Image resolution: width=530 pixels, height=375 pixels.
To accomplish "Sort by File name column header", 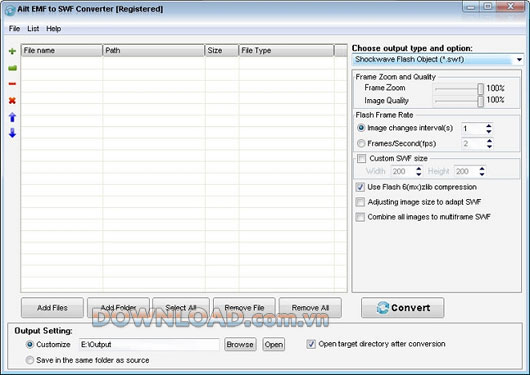I will point(62,50).
